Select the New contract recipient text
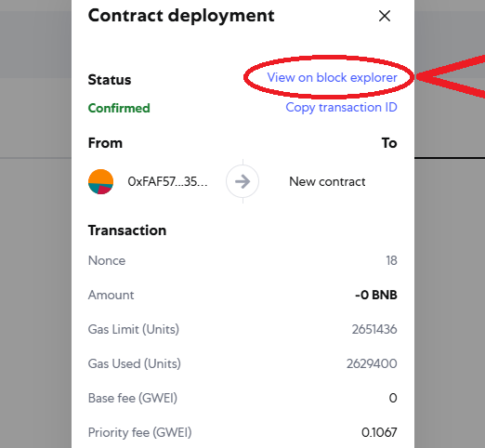 click(327, 181)
